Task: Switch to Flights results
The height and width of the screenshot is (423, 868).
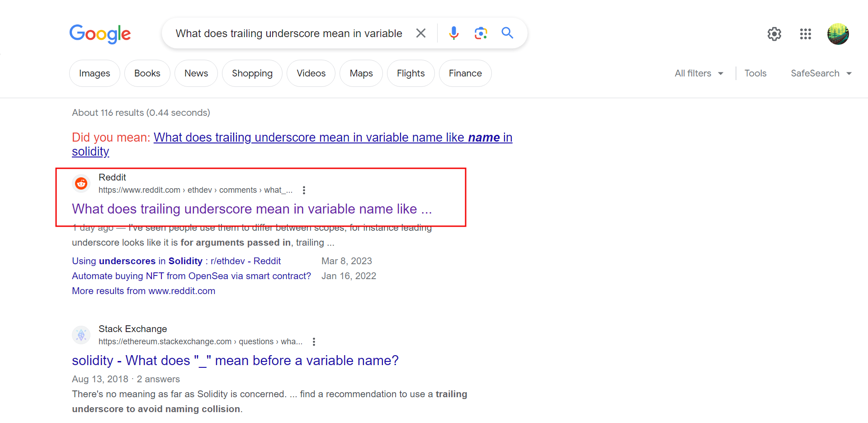Action: pyautogui.click(x=411, y=73)
